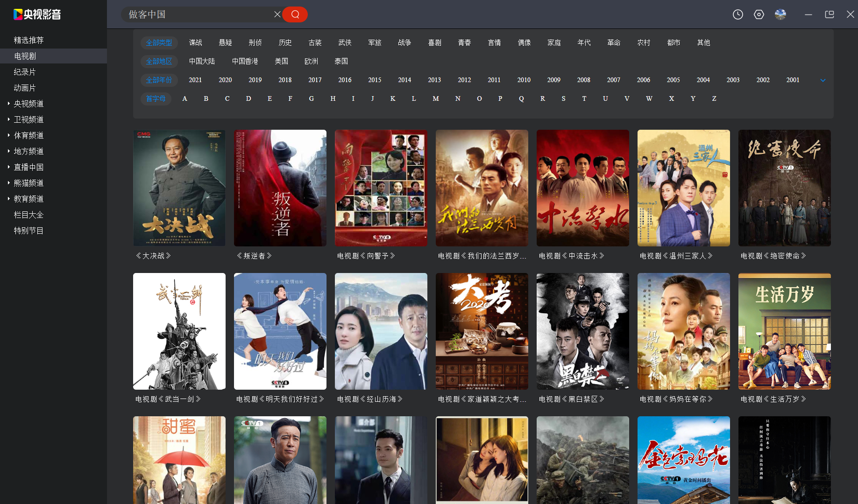This screenshot has width=858, height=504.
Task: Expand more years with the chevron arrow
Action: [823, 80]
